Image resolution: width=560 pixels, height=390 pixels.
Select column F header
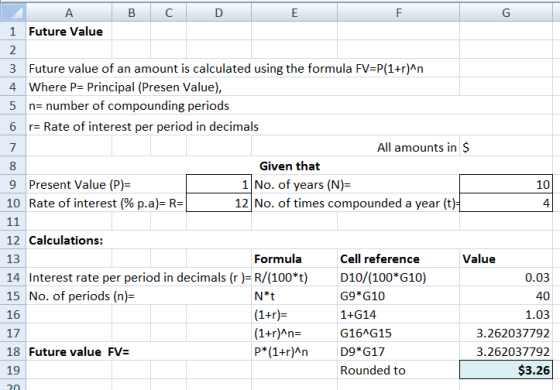[x=398, y=13]
